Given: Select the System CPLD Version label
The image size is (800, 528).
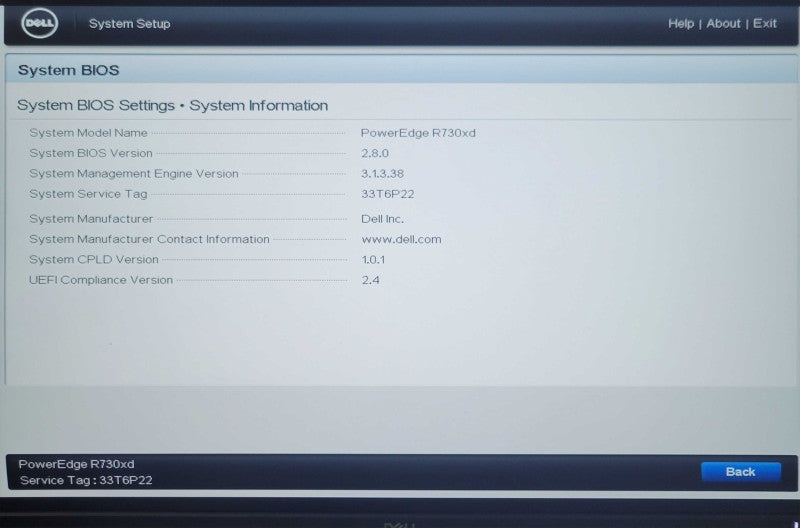Looking at the screenshot, I should pyautogui.click(x=94, y=260).
